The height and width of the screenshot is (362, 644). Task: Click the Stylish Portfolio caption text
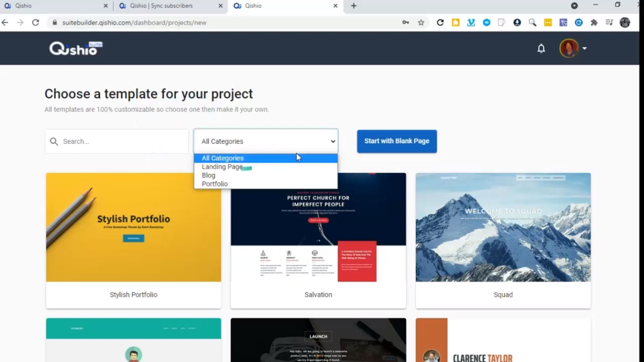coord(133,295)
